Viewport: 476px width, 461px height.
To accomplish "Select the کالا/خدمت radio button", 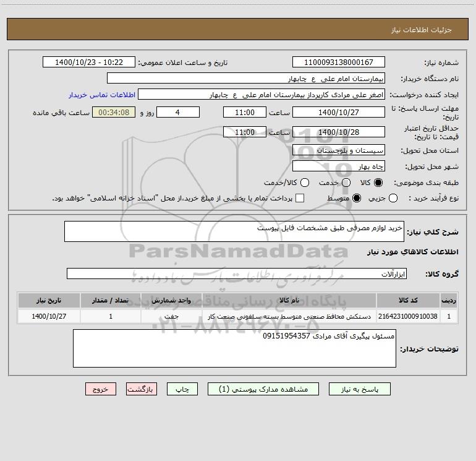I will (305, 183).
